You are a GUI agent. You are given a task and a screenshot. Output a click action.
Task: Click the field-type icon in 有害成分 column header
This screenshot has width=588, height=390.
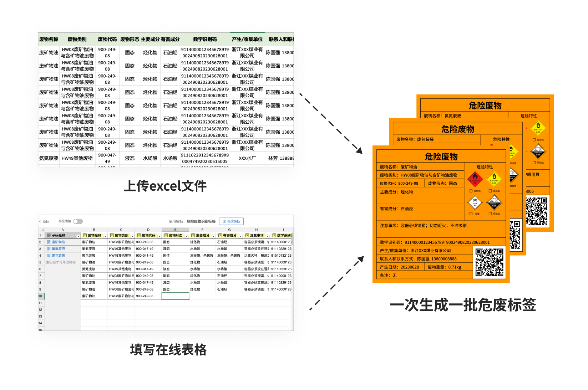coord(220,235)
